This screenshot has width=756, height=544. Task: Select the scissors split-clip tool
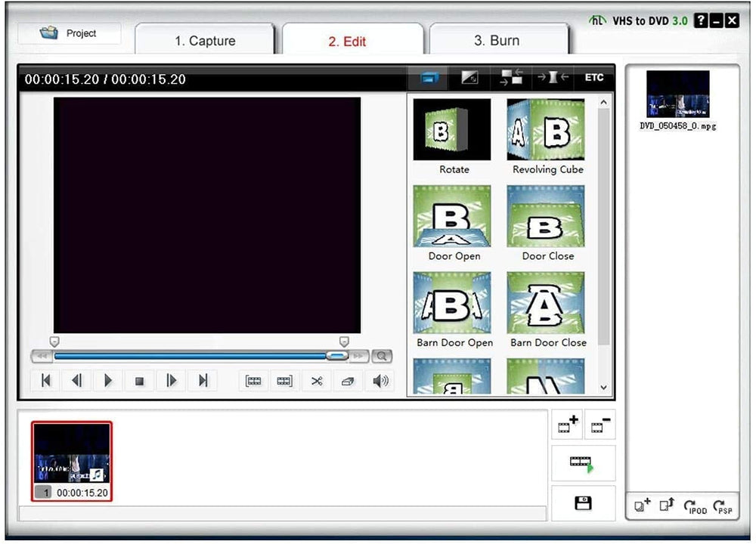[317, 381]
